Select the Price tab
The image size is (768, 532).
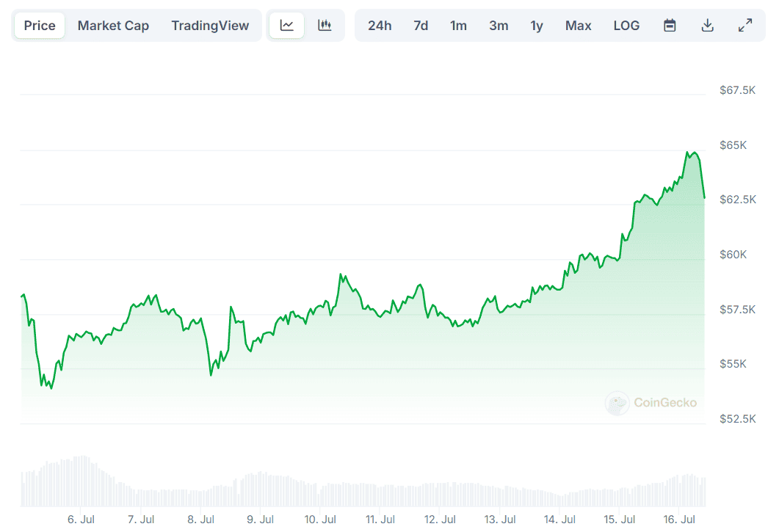point(40,26)
